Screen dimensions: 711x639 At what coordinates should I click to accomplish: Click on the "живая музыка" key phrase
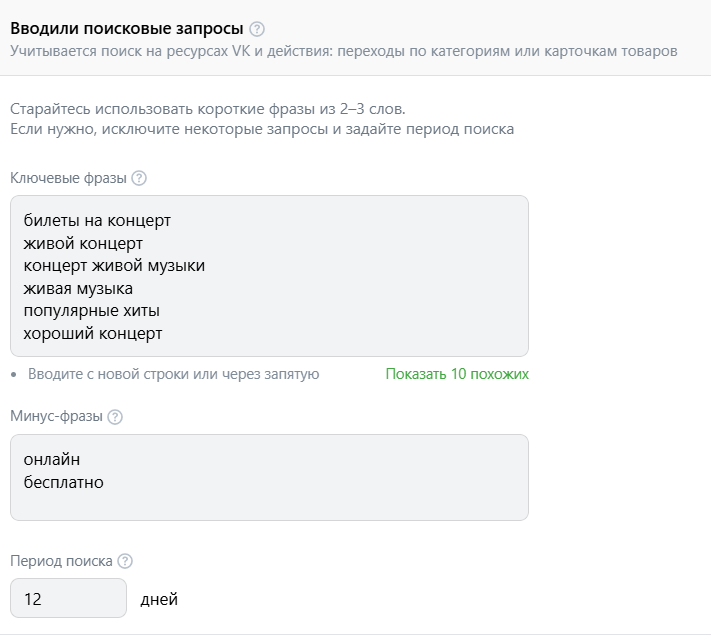pyautogui.click(x=78, y=288)
